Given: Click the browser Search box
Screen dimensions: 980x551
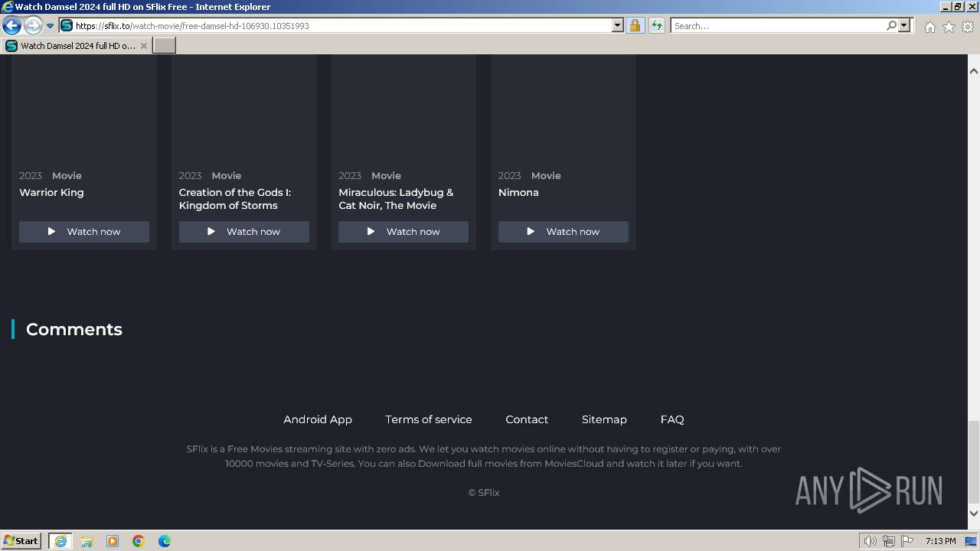Looking at the screenshot, I should pyautogui.click(x=778, y=25).
